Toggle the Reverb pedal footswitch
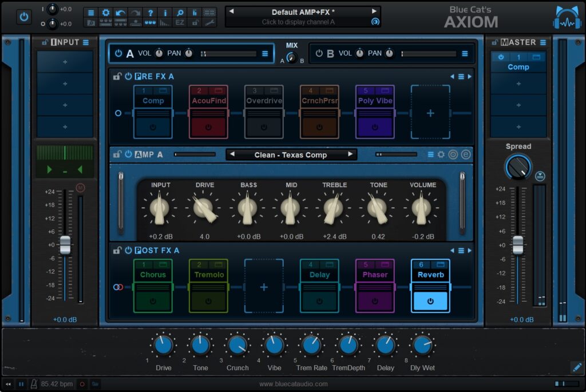The image size is (586, 392). point(430,301)
